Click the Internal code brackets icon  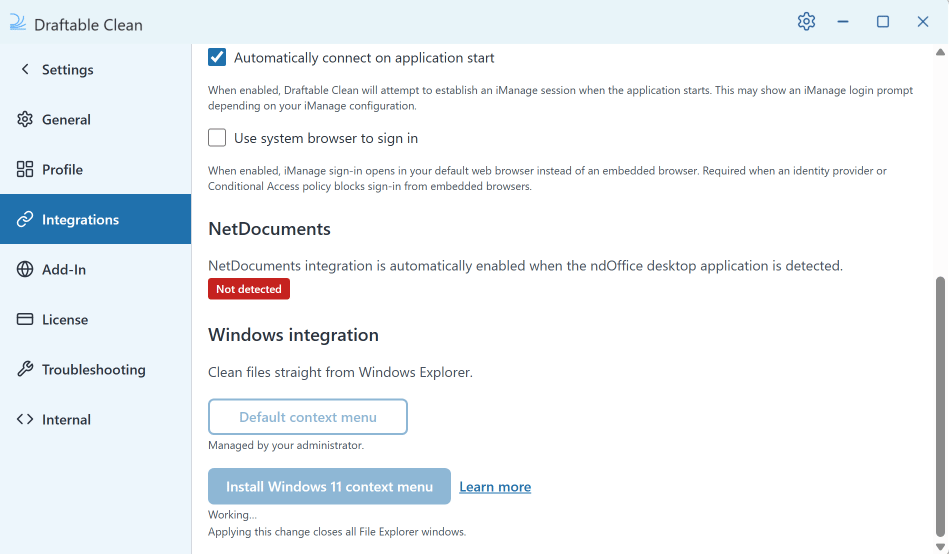[25, 419]
